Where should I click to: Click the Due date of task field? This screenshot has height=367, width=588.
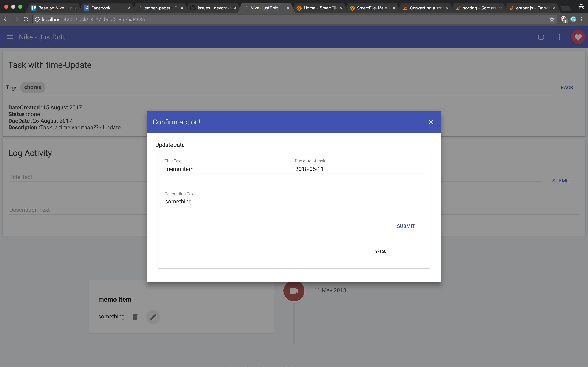click(359, 169)
